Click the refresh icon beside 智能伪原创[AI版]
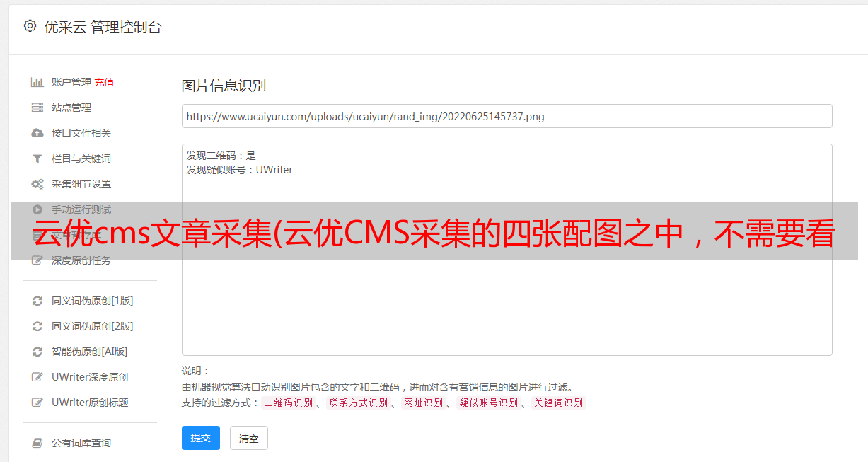 coord(37,352)
